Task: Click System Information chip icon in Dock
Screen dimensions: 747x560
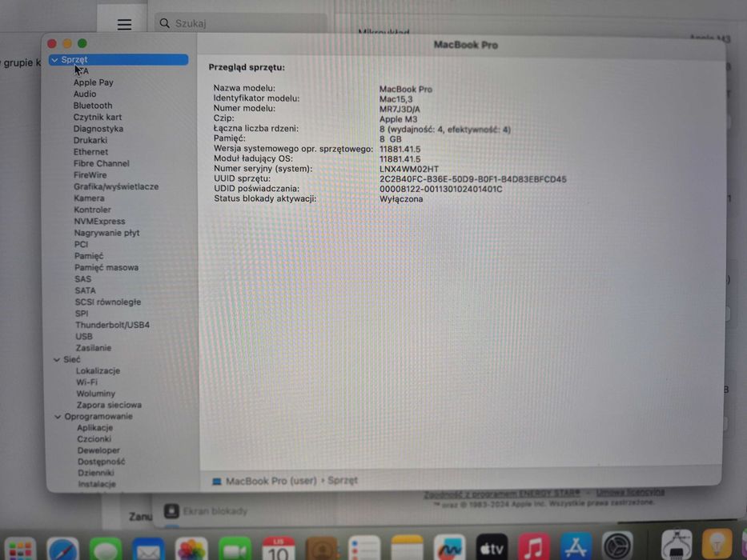Action: [677, 544]
